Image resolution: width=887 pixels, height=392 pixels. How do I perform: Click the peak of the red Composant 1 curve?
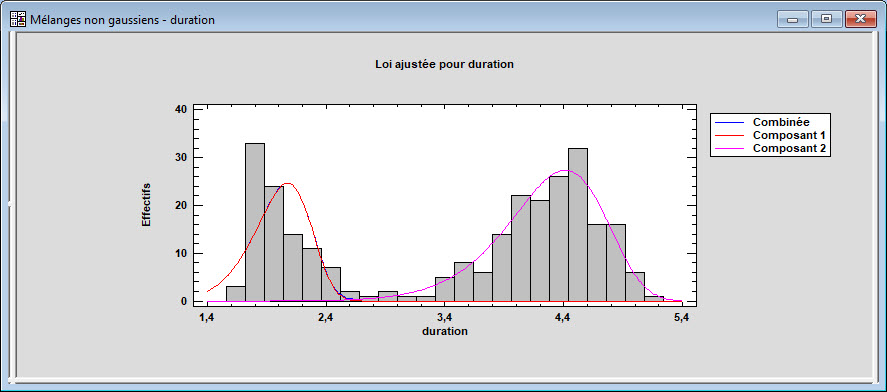(287, 183)
